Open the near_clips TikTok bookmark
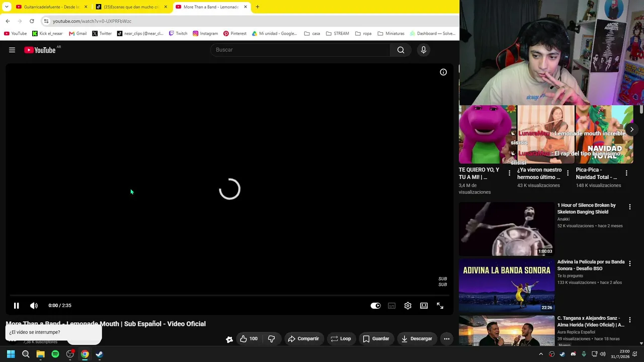Image resolution: width=644 pixels, height=362 pixels. click(x=140, y=34)
